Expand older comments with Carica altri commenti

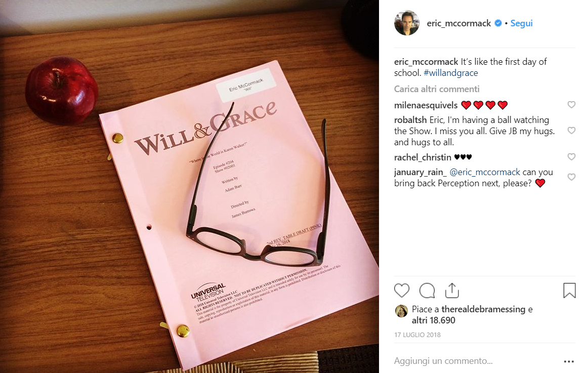click(437, 89)
